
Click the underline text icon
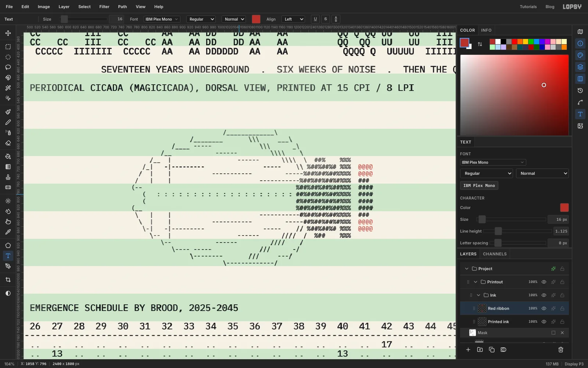tap(315, 19)
